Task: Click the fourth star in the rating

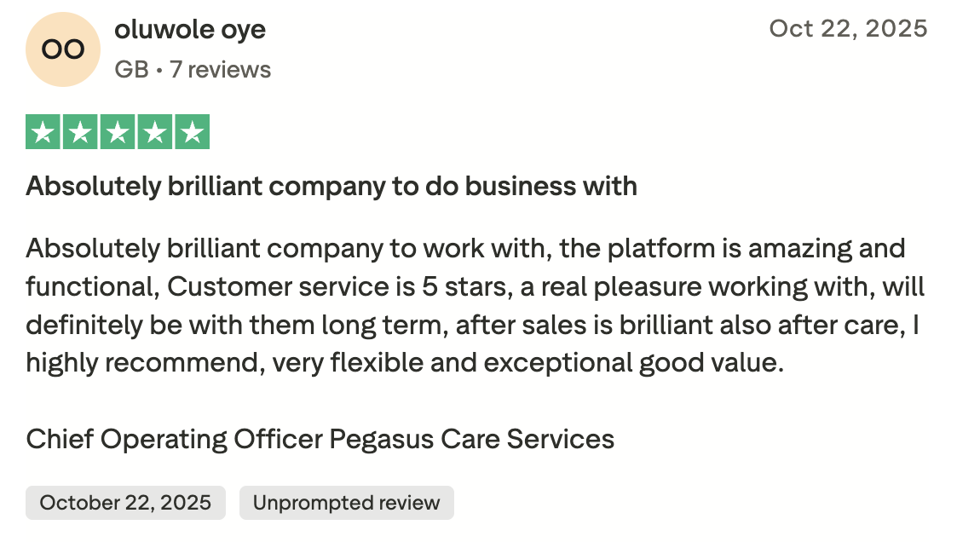Action: (155, 132)
